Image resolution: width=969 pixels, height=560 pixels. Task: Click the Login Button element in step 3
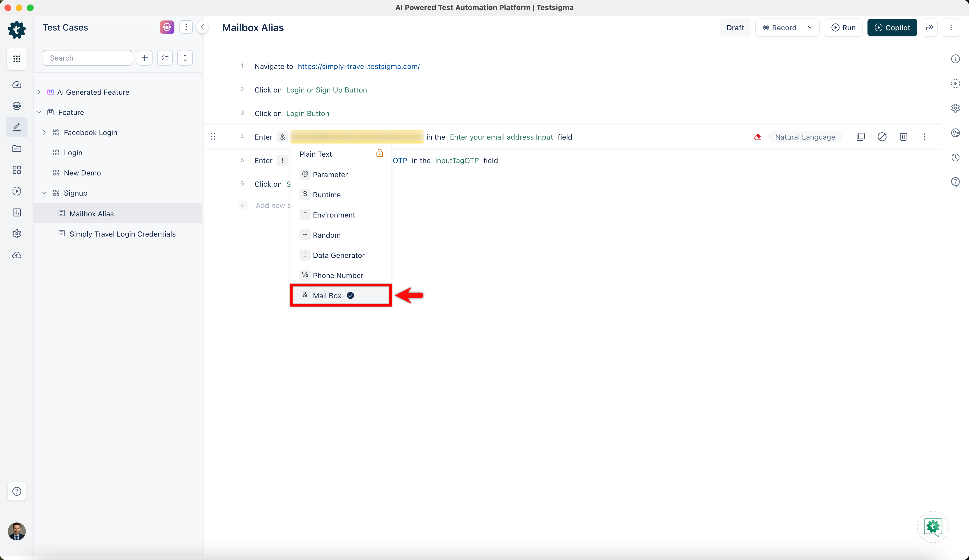click(308, 114)
